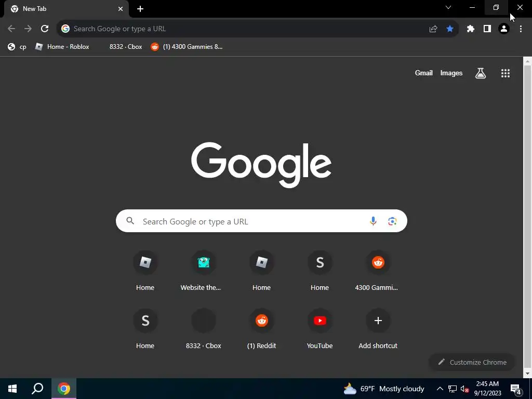Click the blue bookmark star icon
This screenshot has height=399, width=532.
point(450,29)
